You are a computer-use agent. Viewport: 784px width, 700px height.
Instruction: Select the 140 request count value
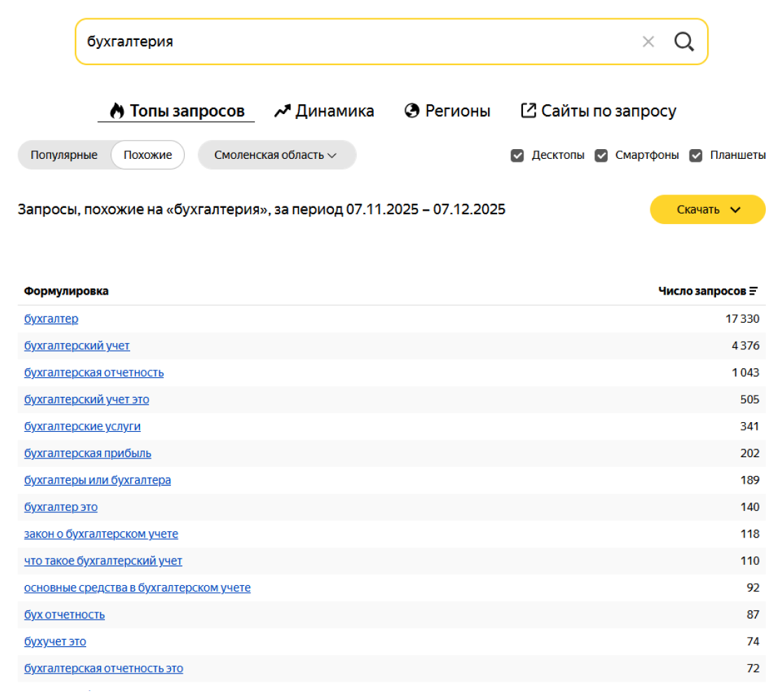click(x=750, y=507)
